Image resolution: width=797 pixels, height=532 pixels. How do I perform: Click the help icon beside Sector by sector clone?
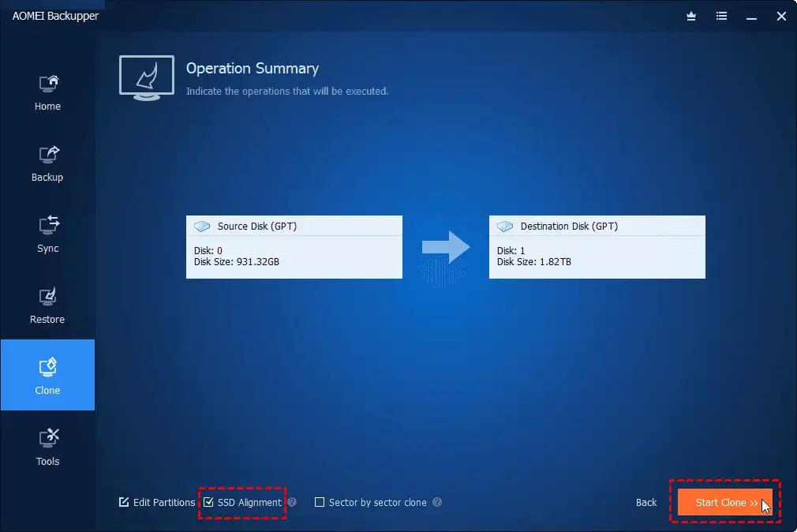[x=437, y=502]
